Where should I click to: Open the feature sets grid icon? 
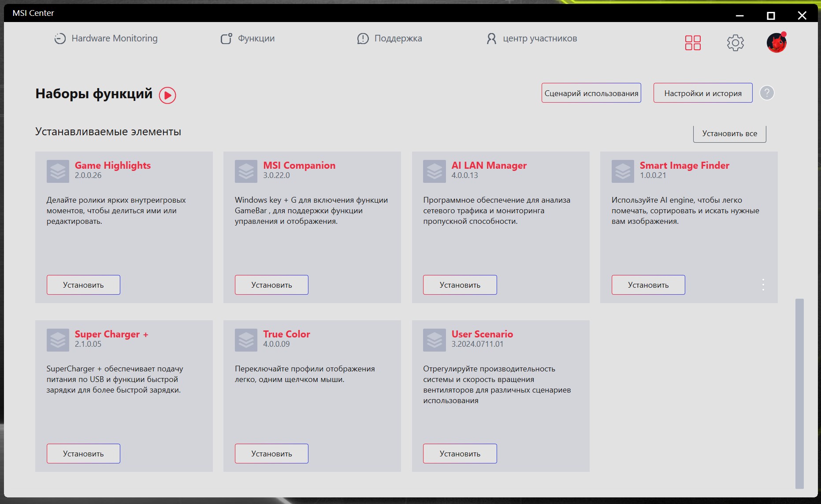click(x=693, y=43)
